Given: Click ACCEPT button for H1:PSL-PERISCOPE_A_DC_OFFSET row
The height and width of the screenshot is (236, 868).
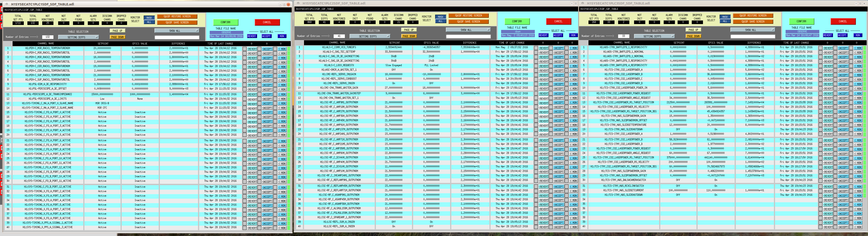Looking at the screenshot, I should tap(267, 89).
